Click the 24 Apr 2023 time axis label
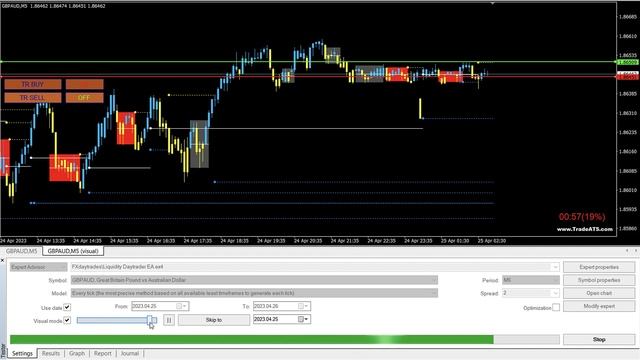 13,241
